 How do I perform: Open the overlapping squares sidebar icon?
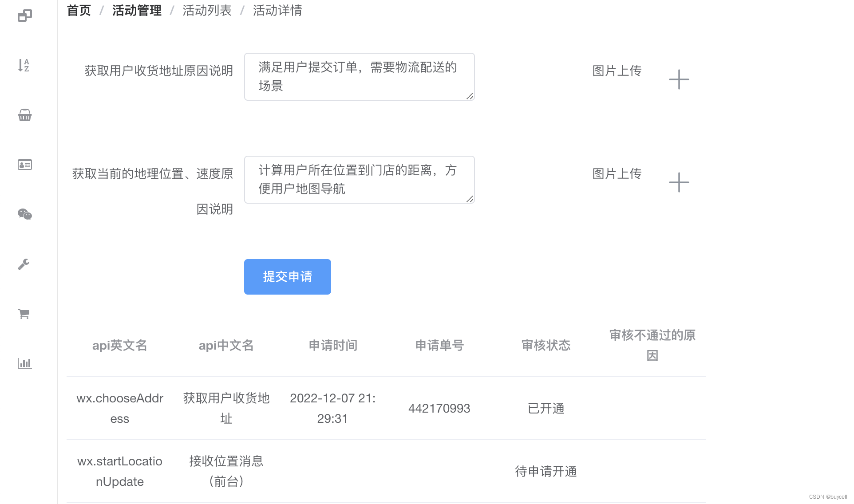[25, 16]
